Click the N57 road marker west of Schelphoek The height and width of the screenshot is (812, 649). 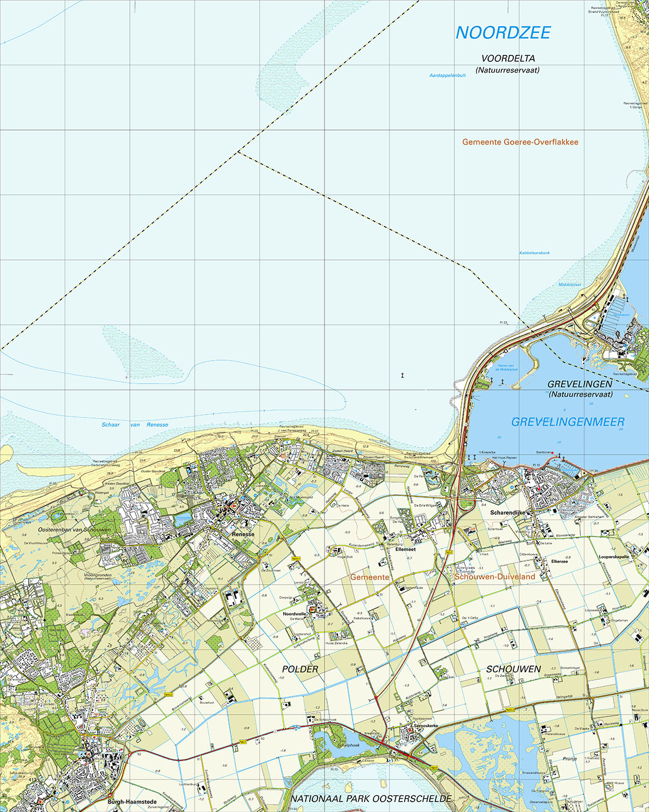243,742
